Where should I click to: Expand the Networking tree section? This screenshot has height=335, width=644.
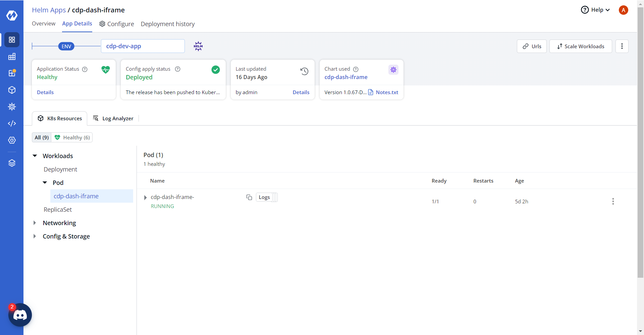click(x=35, y=223)
